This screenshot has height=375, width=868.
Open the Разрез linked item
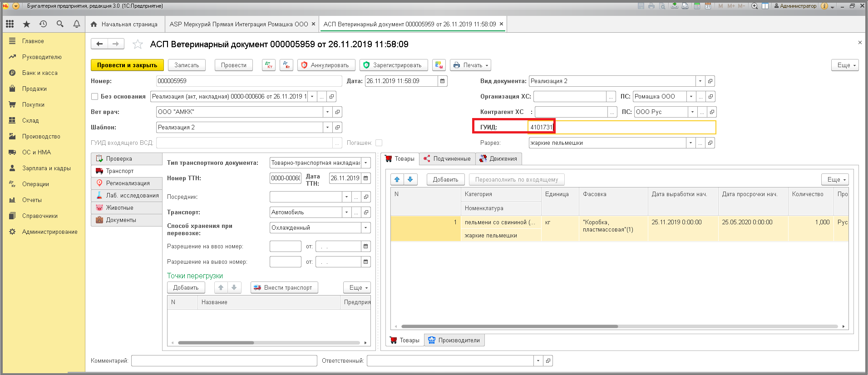[710, 143]
